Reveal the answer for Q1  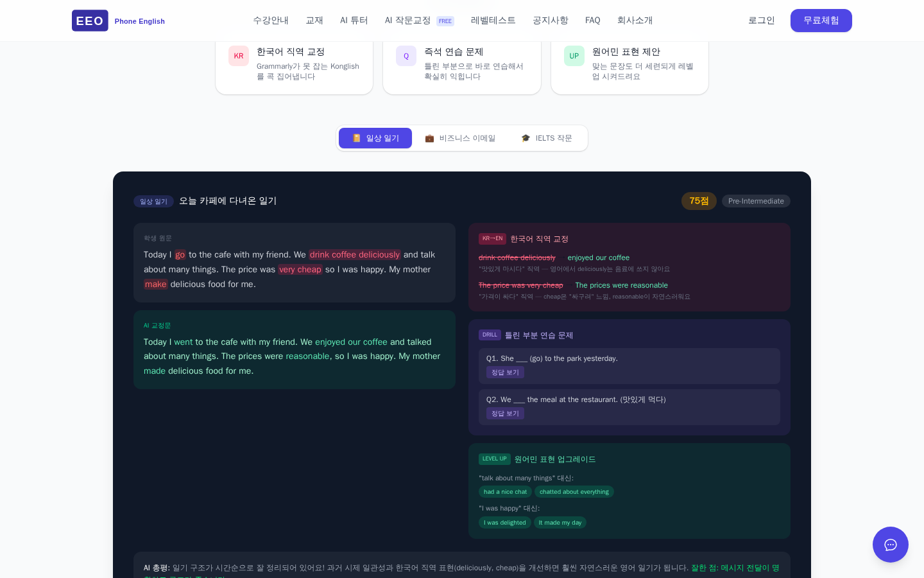[x=505, y=372]
